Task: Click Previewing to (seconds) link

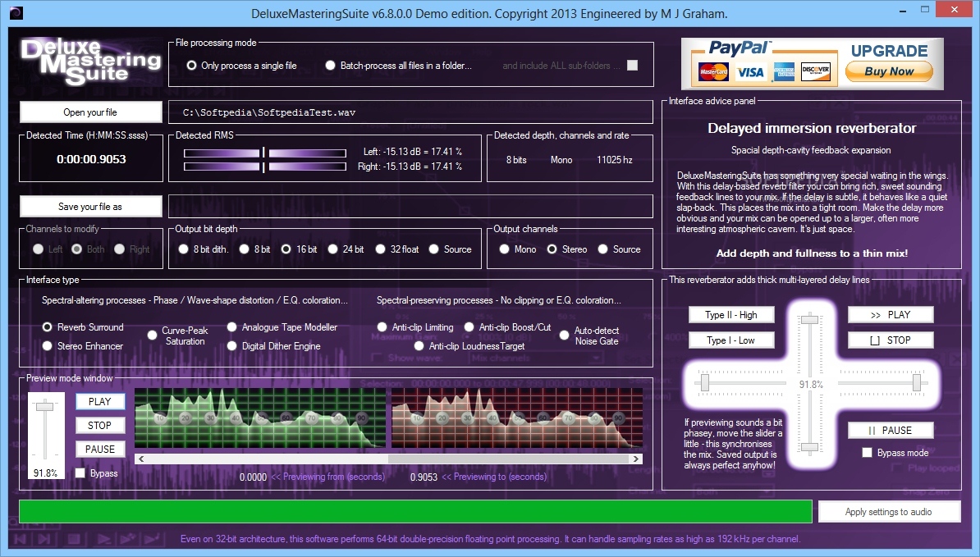Action: pyautogui.click(x=494, y=477)
